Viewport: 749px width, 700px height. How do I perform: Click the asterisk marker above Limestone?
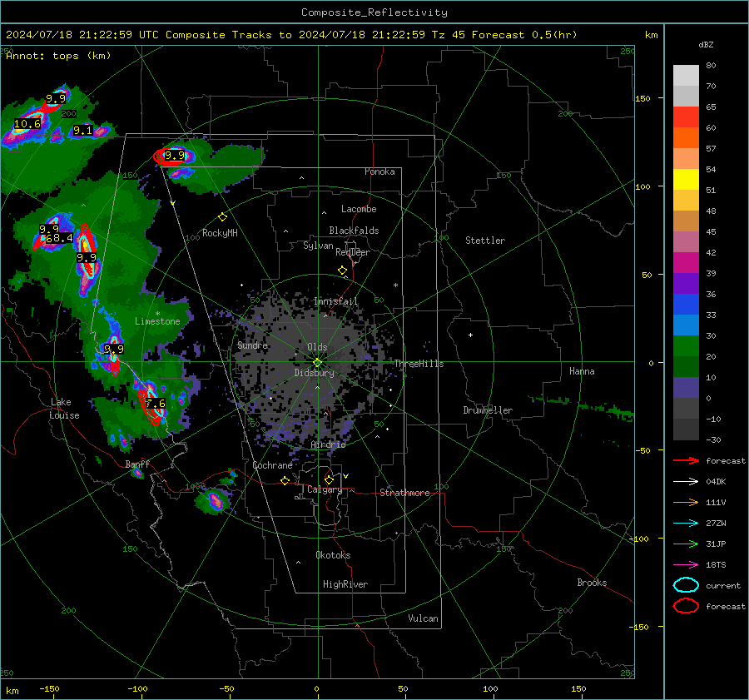[x=157, y=314]
